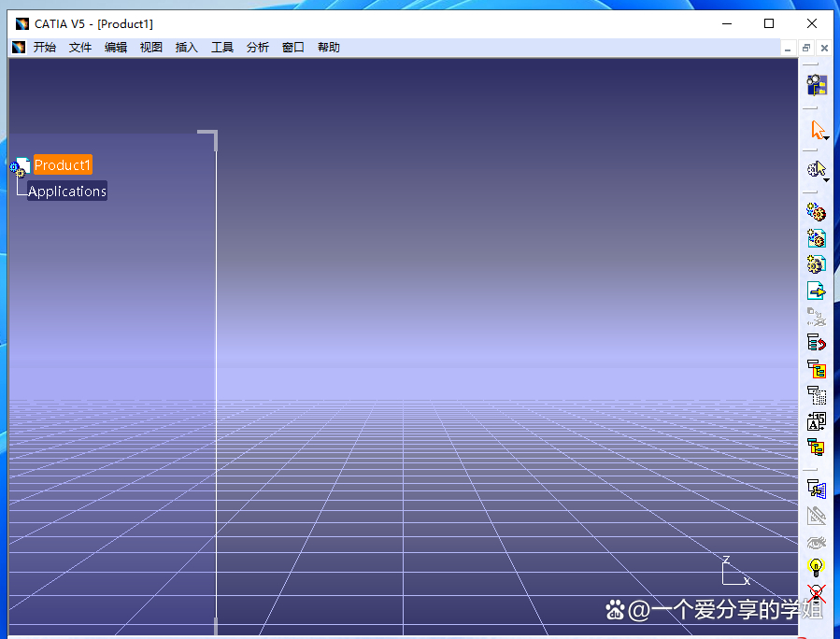This screenshot has height=639, width=840.
Task: Click the xyz axis indicator in viewport
Action: coord(735,571)
